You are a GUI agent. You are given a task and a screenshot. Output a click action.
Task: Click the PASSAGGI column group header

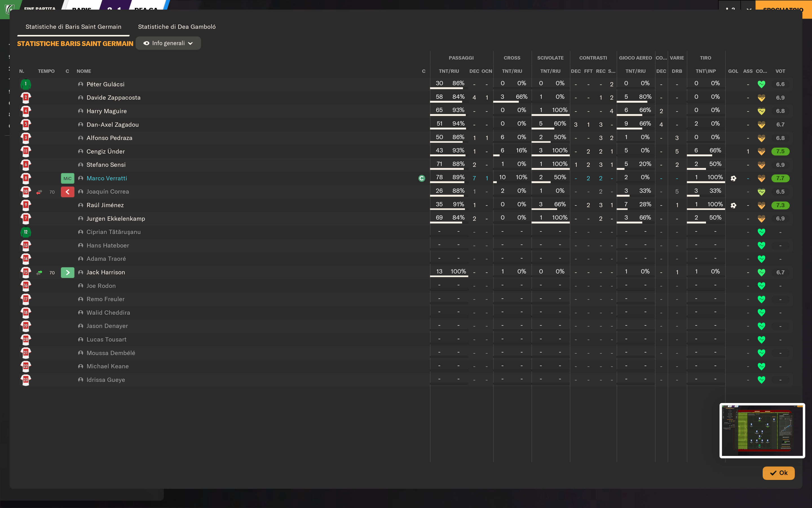461,58
